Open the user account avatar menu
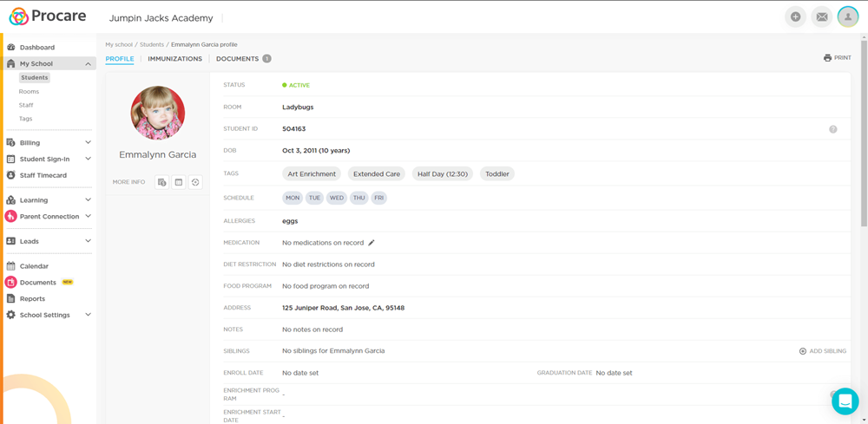Screen dimensions: 868x424 [848, 17]
